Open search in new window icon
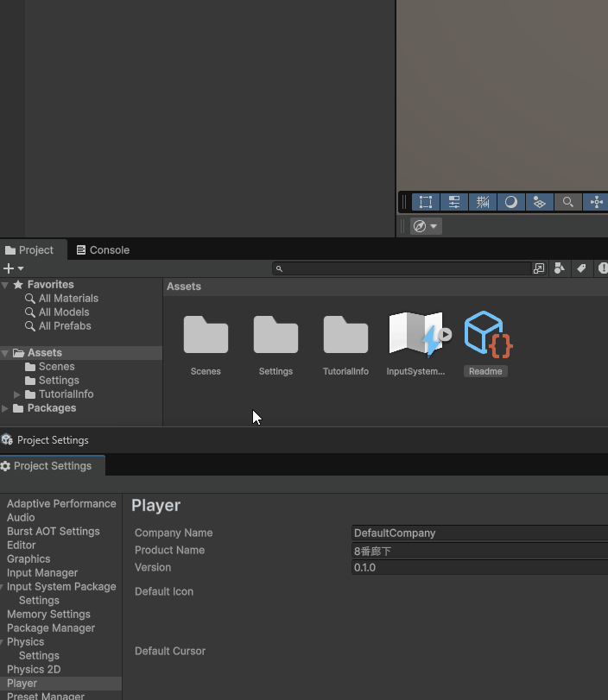The image size is (608, 700). click(x=539, y=268)
